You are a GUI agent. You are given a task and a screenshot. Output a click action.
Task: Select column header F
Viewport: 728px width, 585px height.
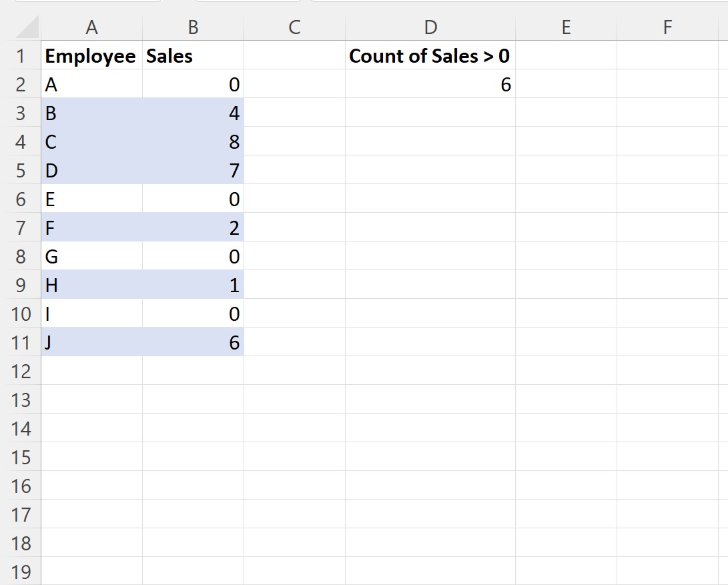pos(667,27)
